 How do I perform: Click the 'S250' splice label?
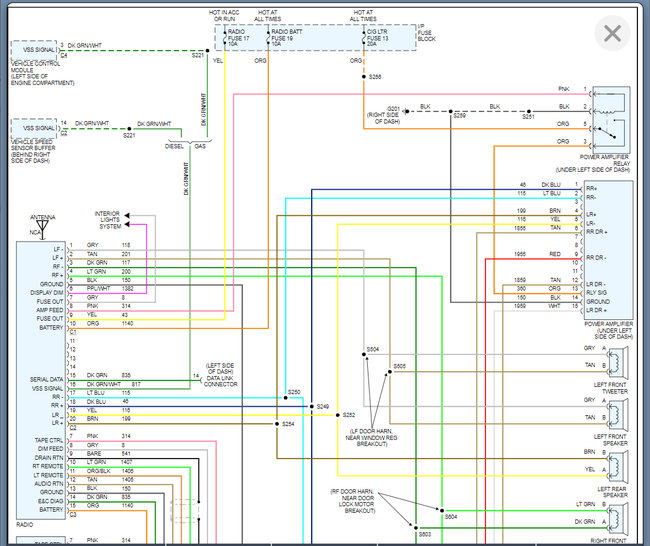(294, 392)
